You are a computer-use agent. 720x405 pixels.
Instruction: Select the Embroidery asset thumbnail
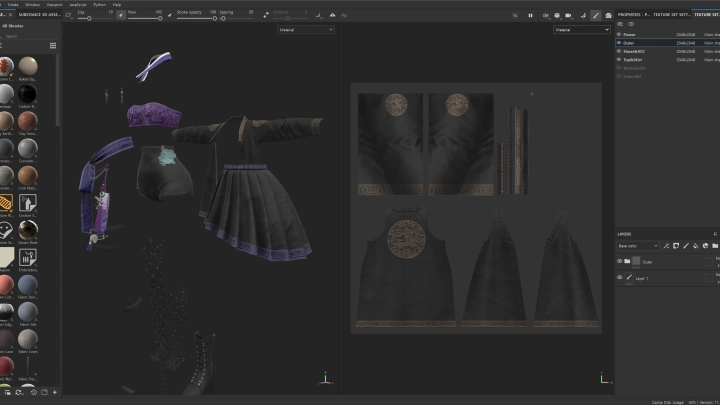pos(28,258)
